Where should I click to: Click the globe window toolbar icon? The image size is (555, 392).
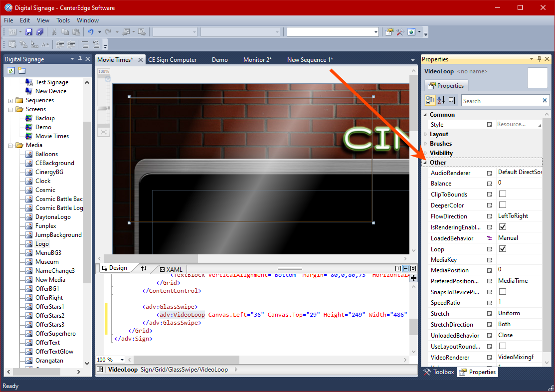pyautogui.click(x=411, y=32)
